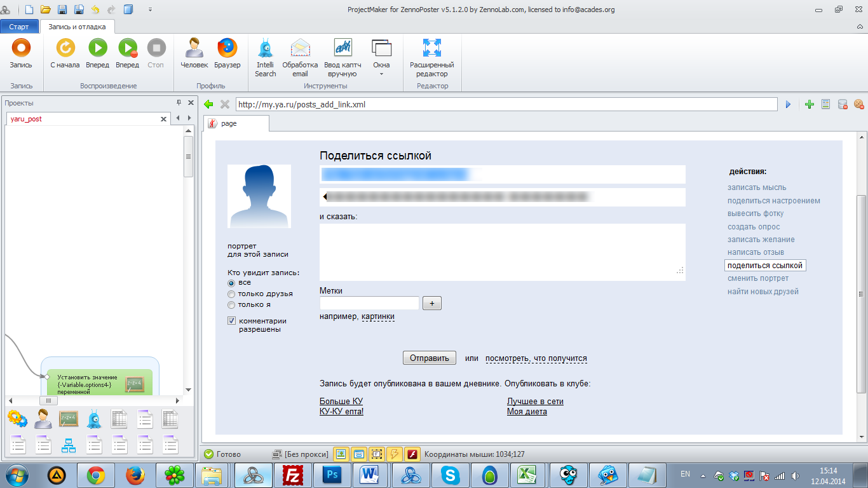
Task: Click project panel horizontal scrollbar thumb
Action: [x=48, y=401]
